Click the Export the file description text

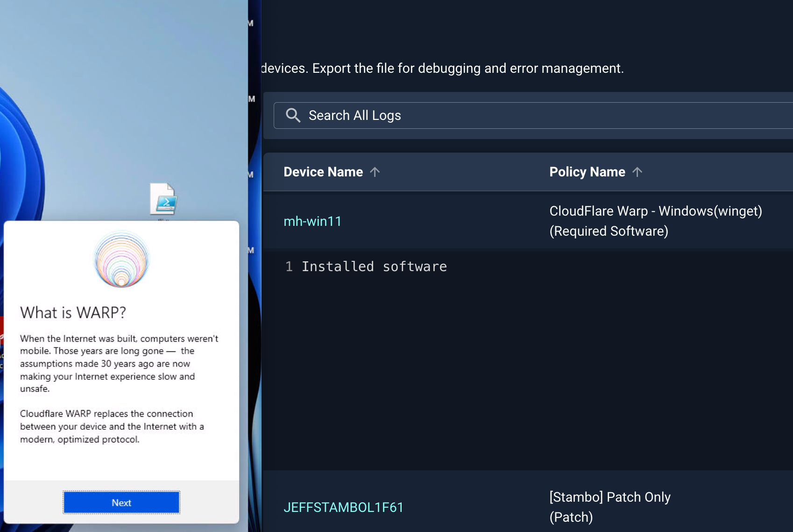click(x=442, y=68)
